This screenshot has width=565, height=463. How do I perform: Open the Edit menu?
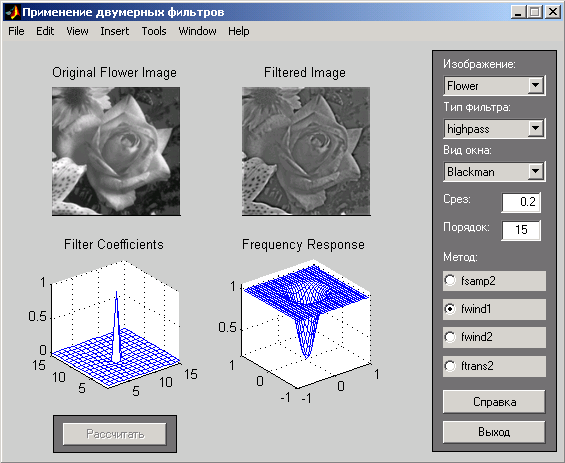click(x=45, y=31)
